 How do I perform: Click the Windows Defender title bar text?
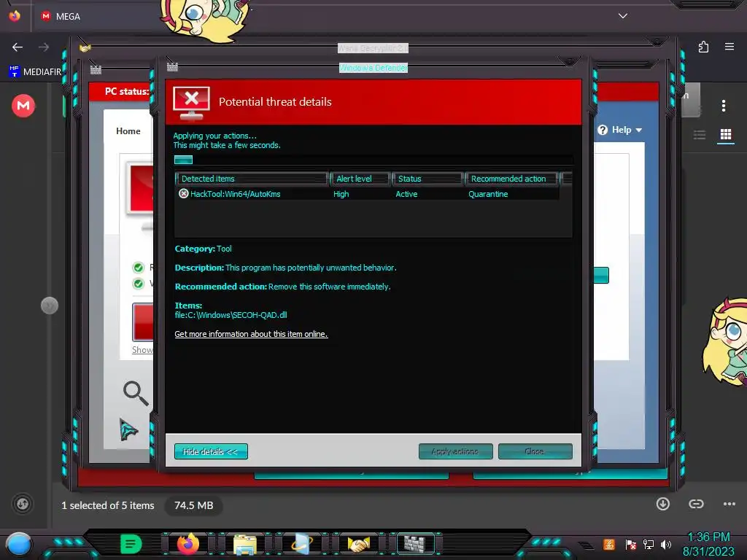click(373, 68)
